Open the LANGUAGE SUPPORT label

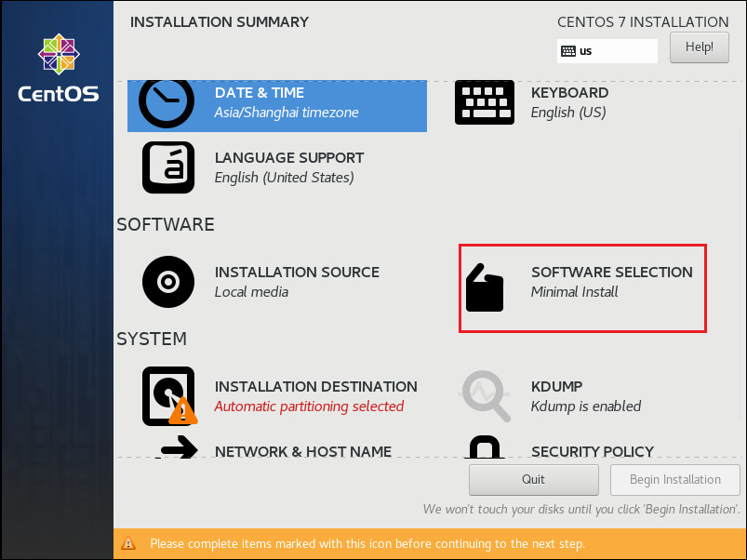289,157
